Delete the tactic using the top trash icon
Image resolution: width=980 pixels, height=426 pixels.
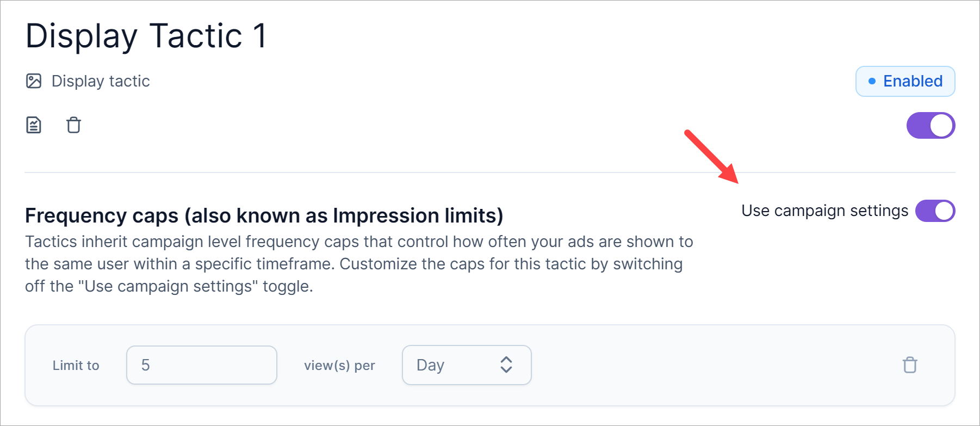(73, 125)
